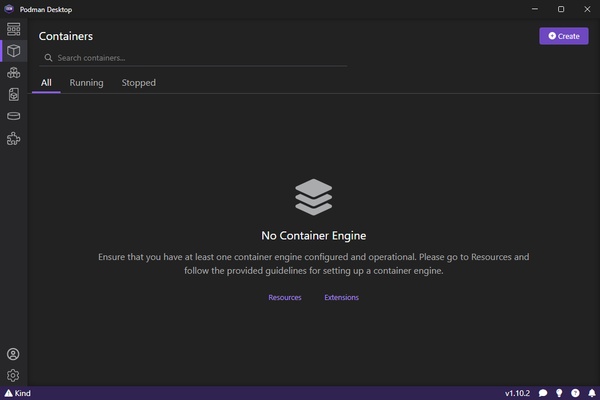
Task: Open feedback speech bubble in status bar
Action: click(x=543, y=393)
